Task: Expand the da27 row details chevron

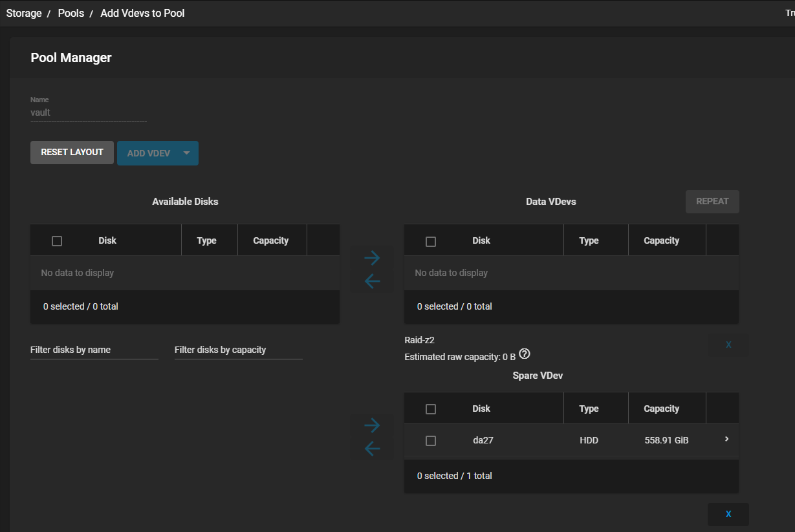Action: coord(726,440)
